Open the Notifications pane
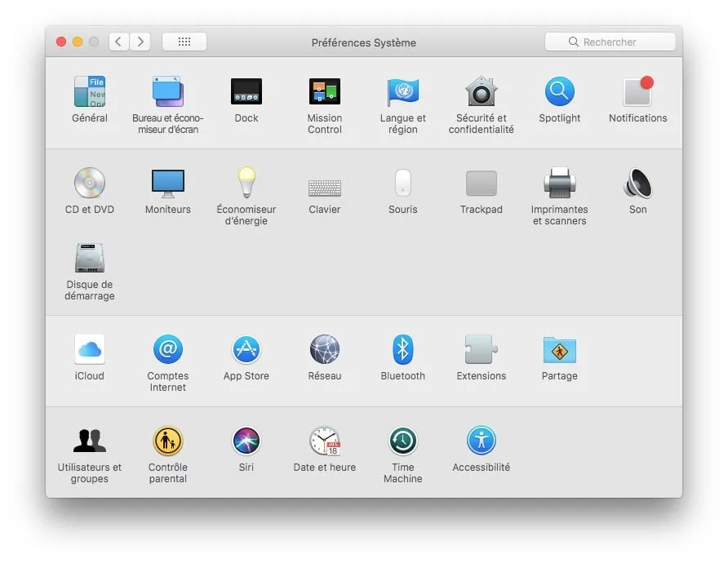728x563 pixels. (638, 91)
